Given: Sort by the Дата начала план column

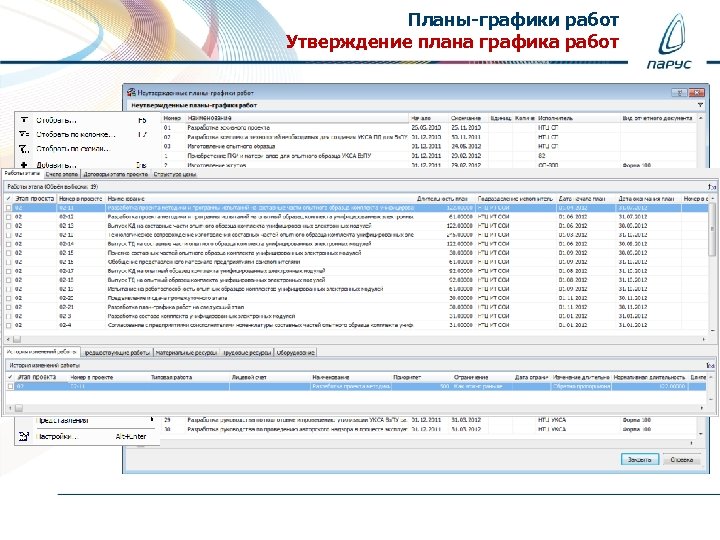Looking at the screenshot, I should pyautogui.click(x=586, y=199).
